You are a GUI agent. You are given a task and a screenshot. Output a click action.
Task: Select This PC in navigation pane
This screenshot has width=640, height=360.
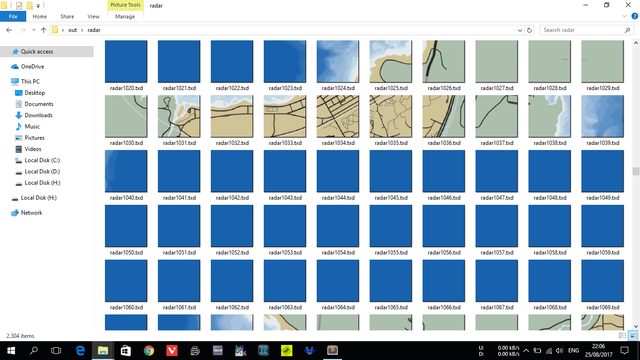coord(30,82)
